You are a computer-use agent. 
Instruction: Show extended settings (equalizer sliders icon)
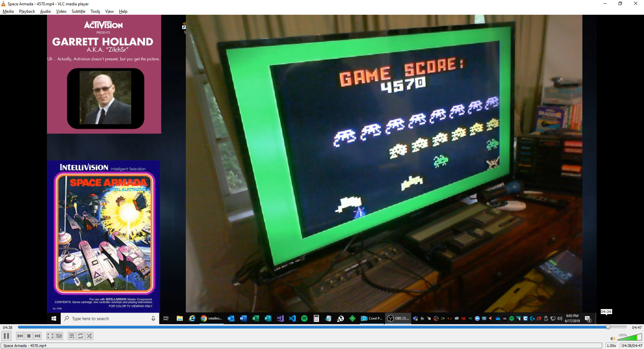point(59,336)
